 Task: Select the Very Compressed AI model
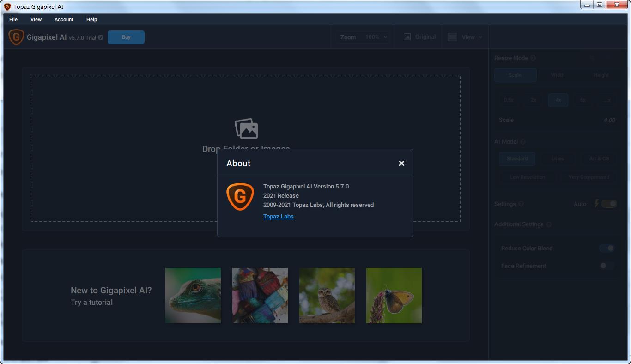(x=589, y=177)
